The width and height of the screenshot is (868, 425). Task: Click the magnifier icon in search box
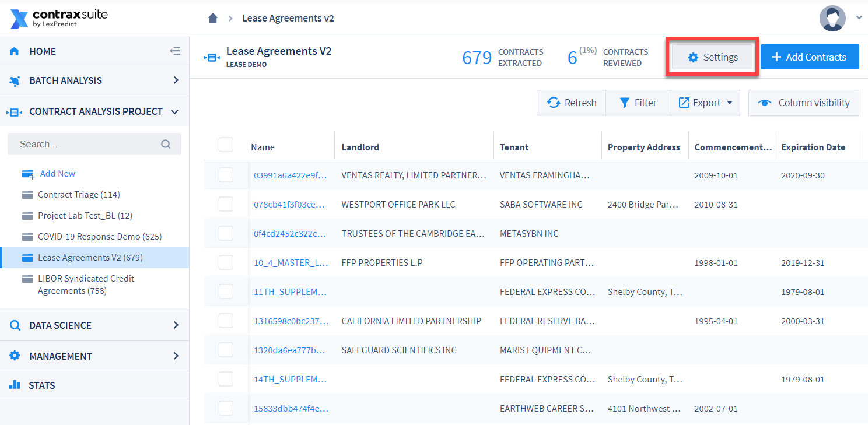pos(166,144)
